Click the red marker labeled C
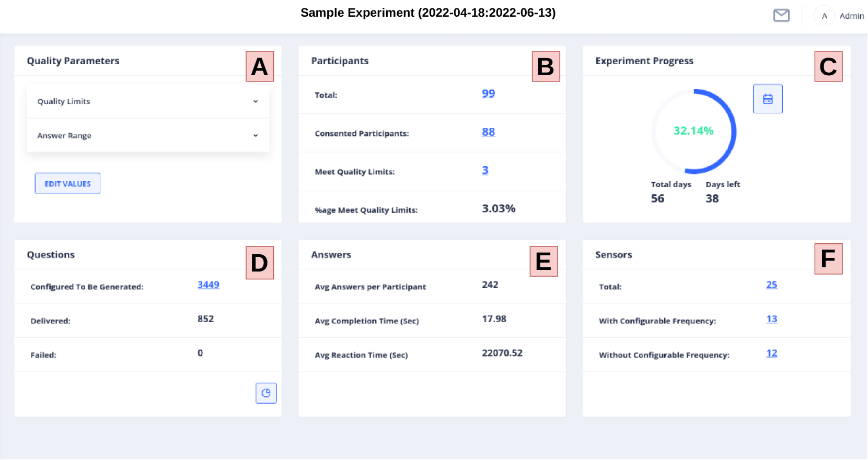Image resolution: width=868 pixels, height=460 pixels. tap(828, 66)
